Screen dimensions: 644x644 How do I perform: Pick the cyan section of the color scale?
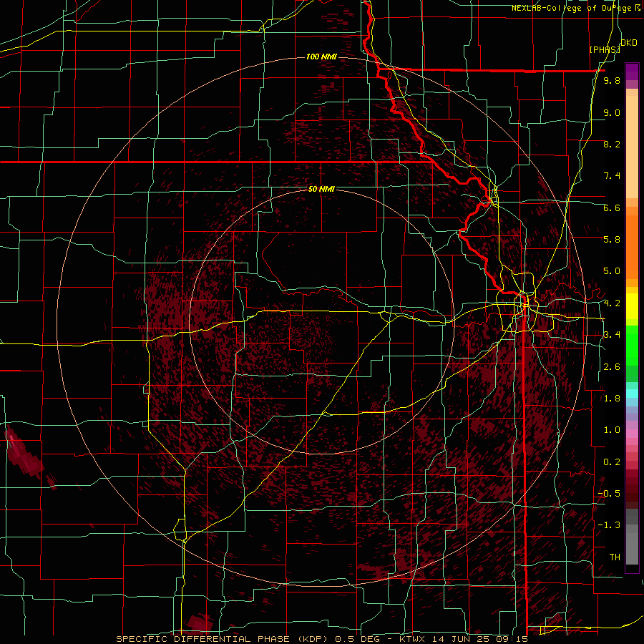(632, 394)
